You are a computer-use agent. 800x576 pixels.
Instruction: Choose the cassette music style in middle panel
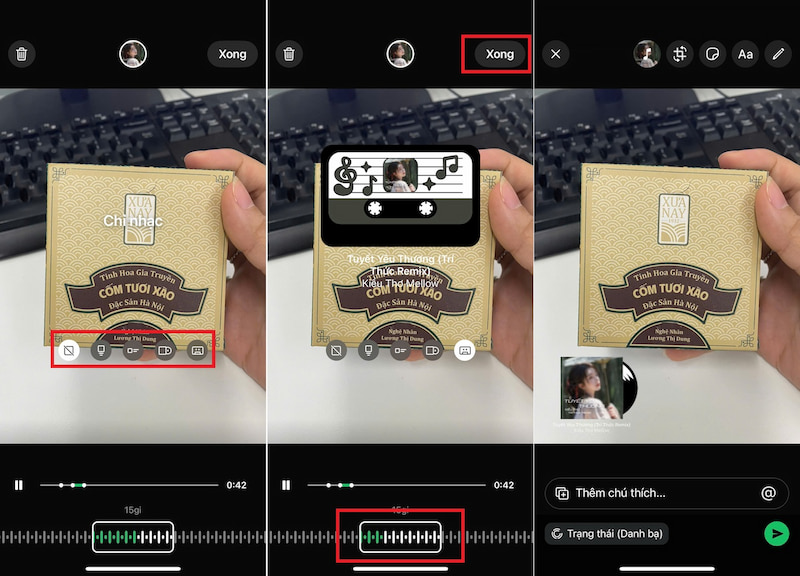pos(465,351)
